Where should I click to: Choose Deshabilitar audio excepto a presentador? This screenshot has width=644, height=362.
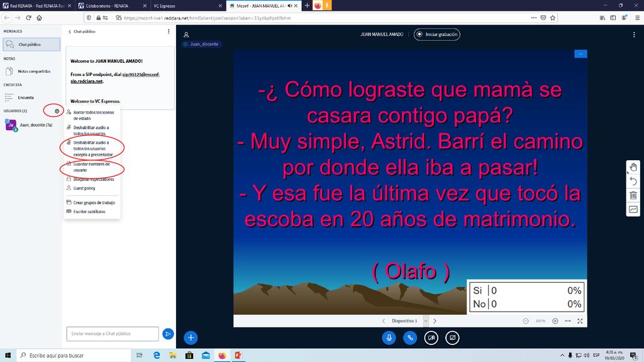tap(91, 148)
